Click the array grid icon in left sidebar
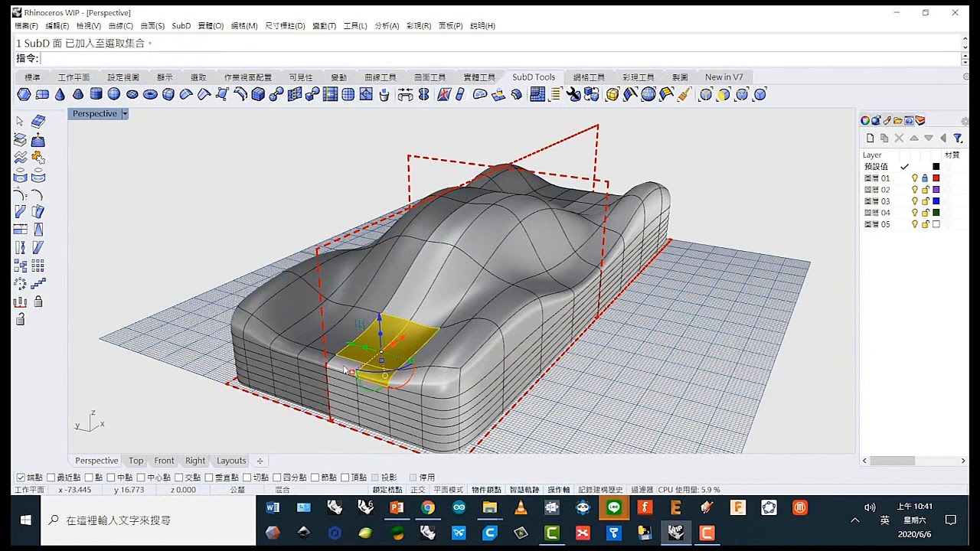980x551 pixels. 38,266
